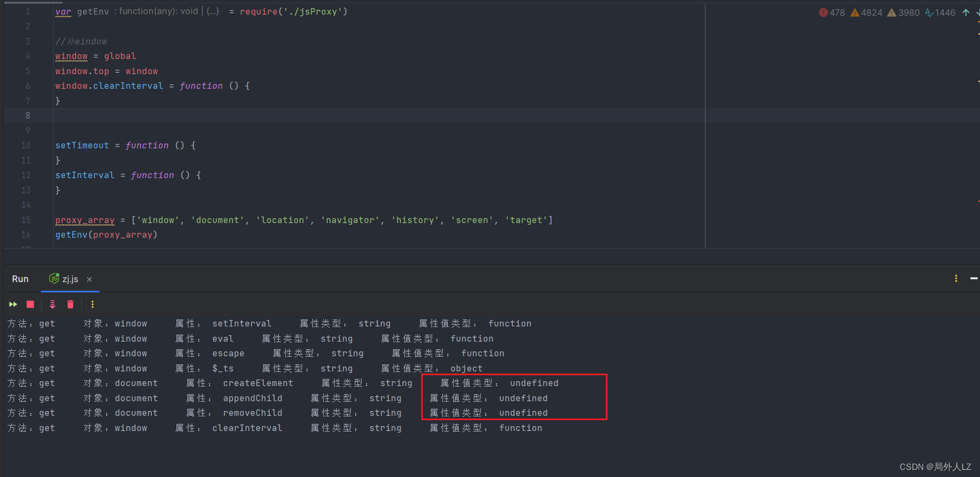This screenshot has height=477, width=980.
Task: Click 'window.clearInterval' on line 6
Action: coord(109,86)
